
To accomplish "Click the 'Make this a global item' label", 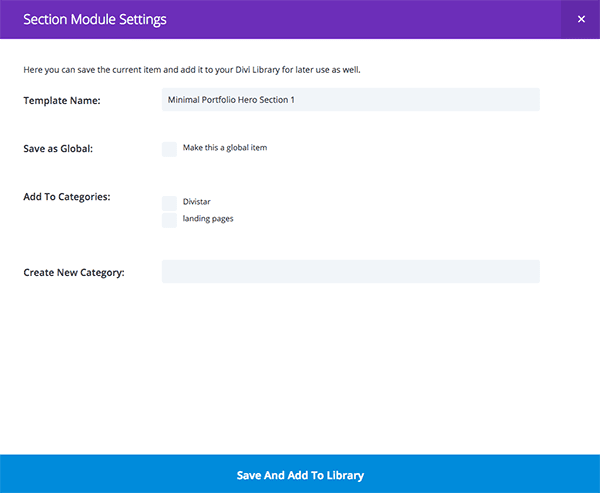I will 225,148.
